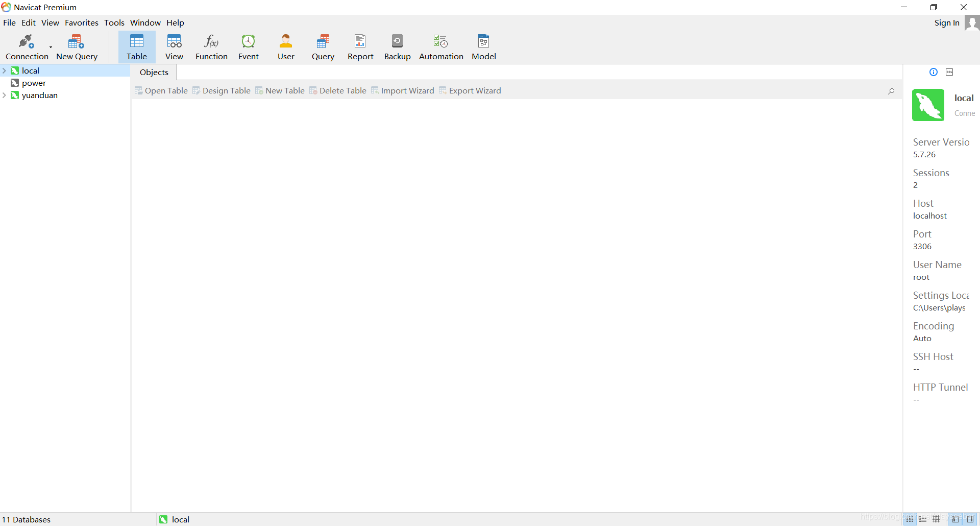Screen dimensions: 980x526
Task: Show the General information panel icon
Action: pyautogui.click(x=934, y=72)
